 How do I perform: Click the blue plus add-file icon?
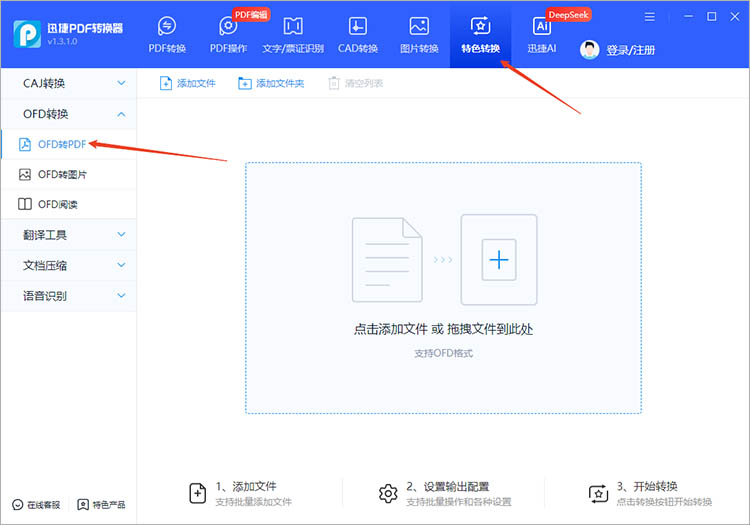(499, 260)
